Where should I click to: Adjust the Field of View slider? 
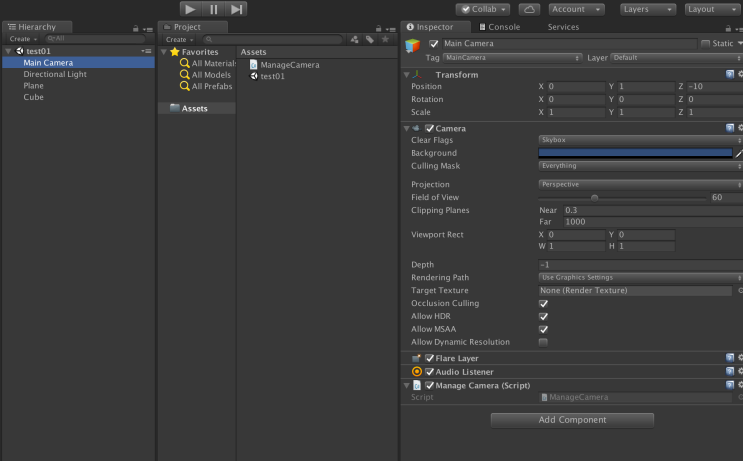point(622,198)
